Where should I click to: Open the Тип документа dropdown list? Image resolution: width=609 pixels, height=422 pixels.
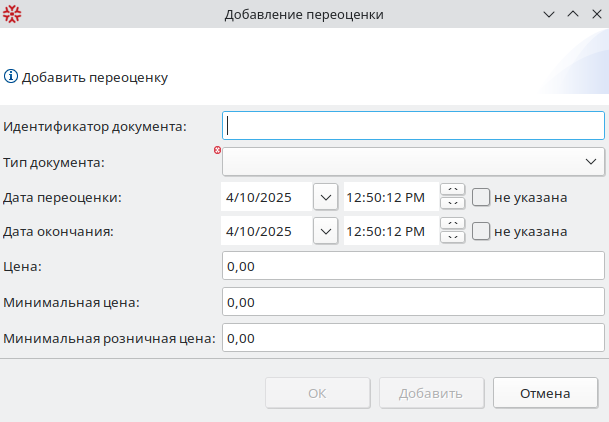(x=590, y=161)
